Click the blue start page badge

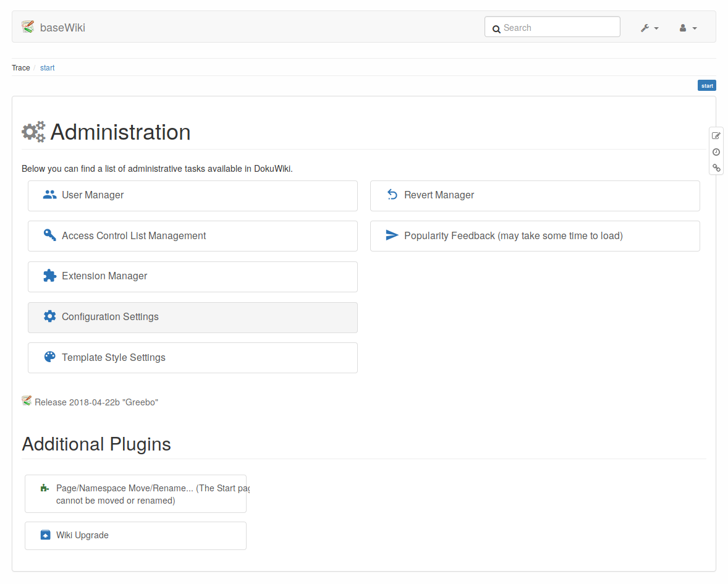(x=706, y=86)
